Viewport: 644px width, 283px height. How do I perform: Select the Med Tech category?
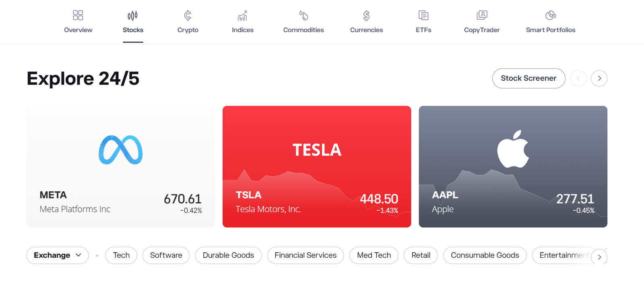[x=374, y=255]
